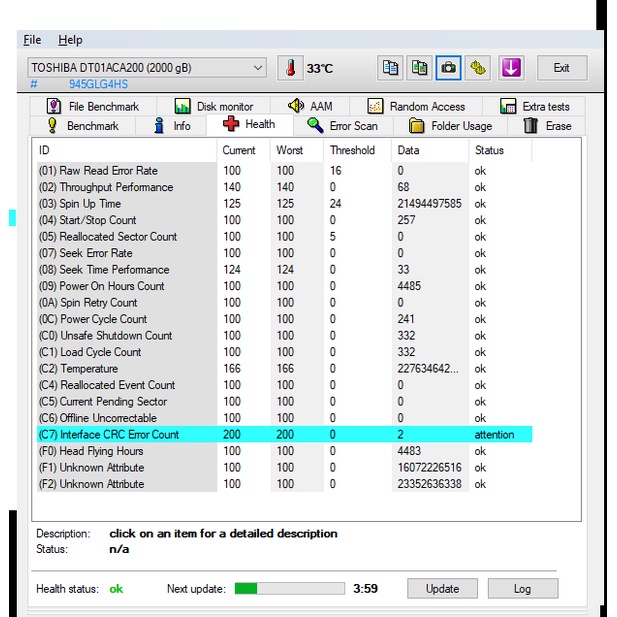Click the next update progress bar
The image size is (617, 617).
coord(289,589)
